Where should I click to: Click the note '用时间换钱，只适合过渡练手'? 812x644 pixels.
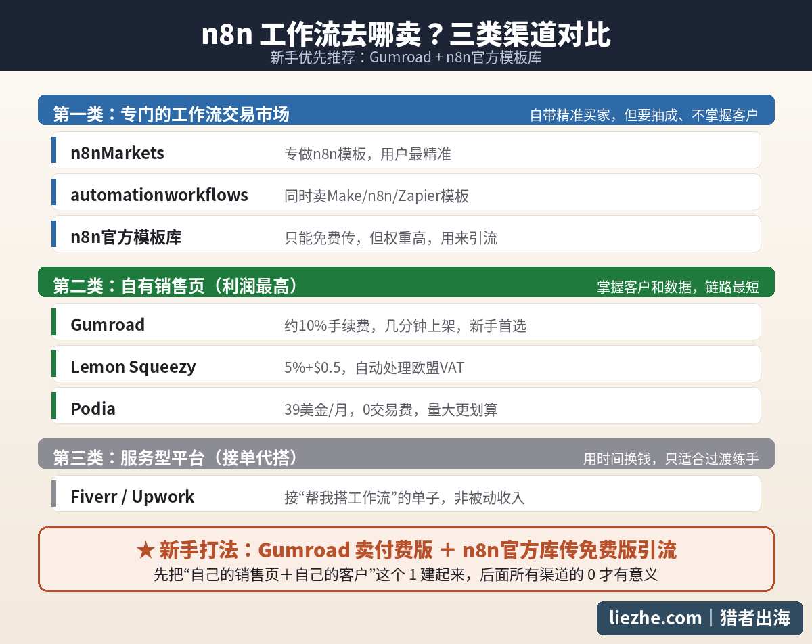coord(671,459)
